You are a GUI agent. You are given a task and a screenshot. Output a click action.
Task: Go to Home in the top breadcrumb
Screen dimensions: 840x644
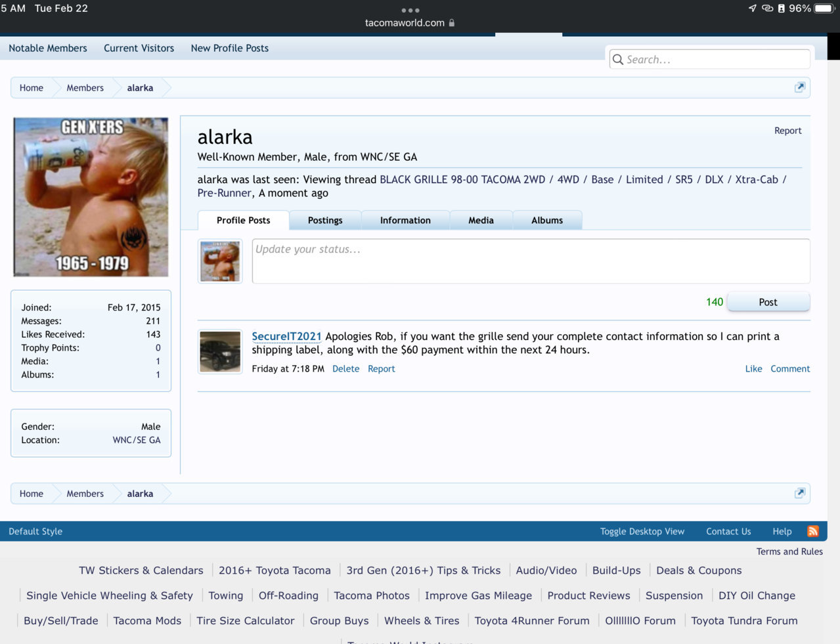coord(32,87)
